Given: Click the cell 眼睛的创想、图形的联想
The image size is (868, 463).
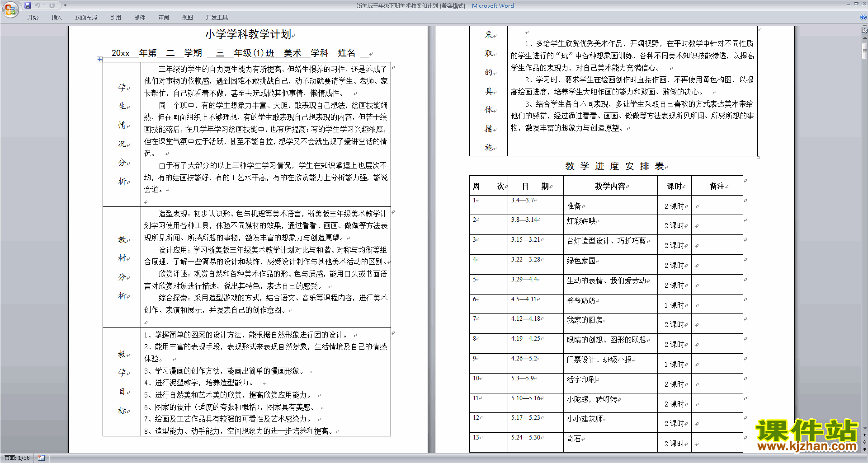Looking at the screenshot, I should [x=610, y=343].
